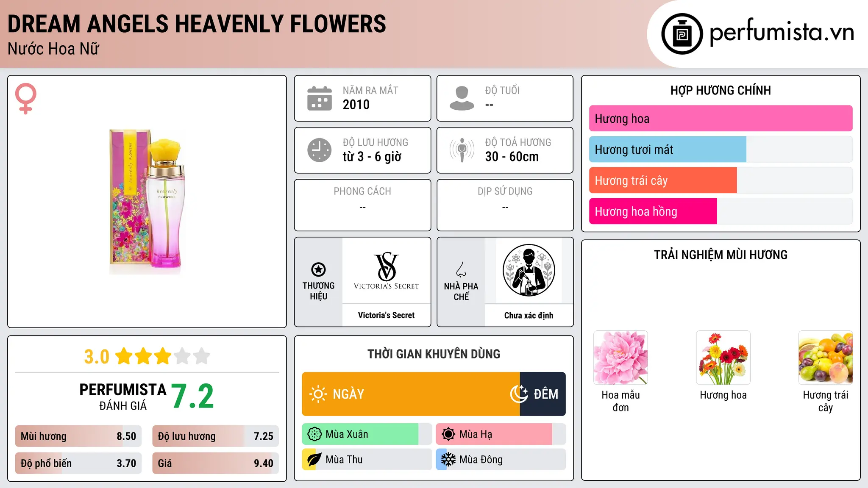Click the Nước Hoa Nữ subtitle
This screenshot has width=868, height=488.
point(53,49)
